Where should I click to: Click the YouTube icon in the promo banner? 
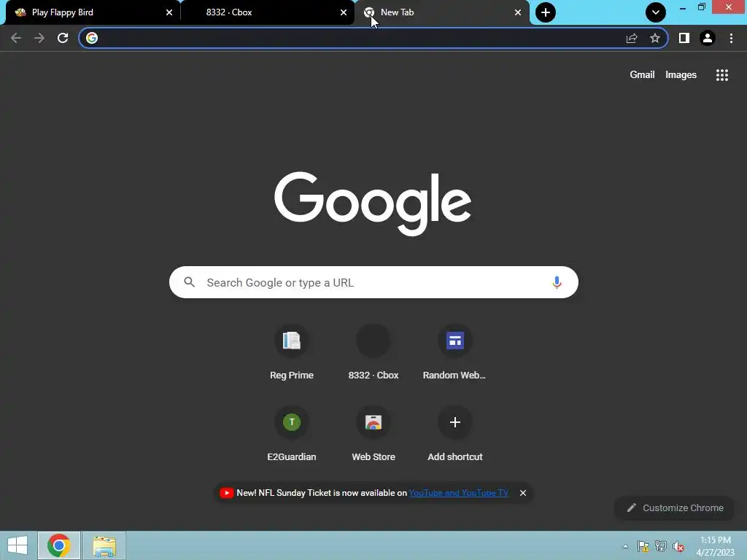(x=226, y=493)
